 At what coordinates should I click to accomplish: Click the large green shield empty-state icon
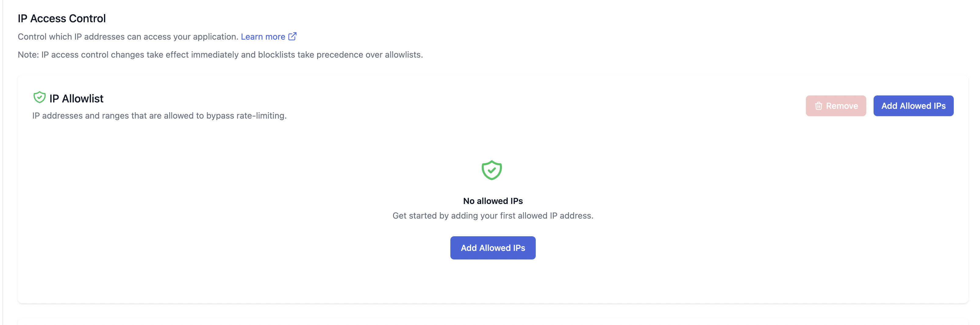pyautogui.click(x=492, y=170)
